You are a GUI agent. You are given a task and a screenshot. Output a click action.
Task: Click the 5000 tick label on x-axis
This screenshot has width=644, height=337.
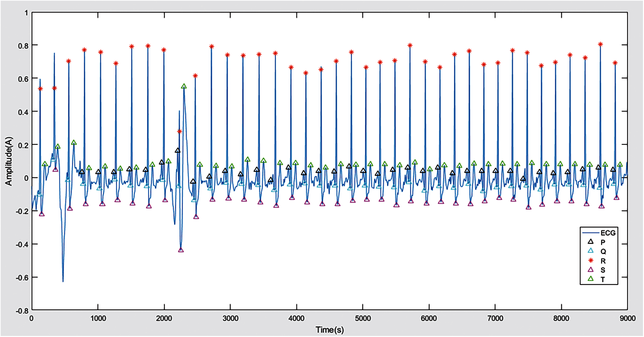pyautogui.click(x=363, y=318)
